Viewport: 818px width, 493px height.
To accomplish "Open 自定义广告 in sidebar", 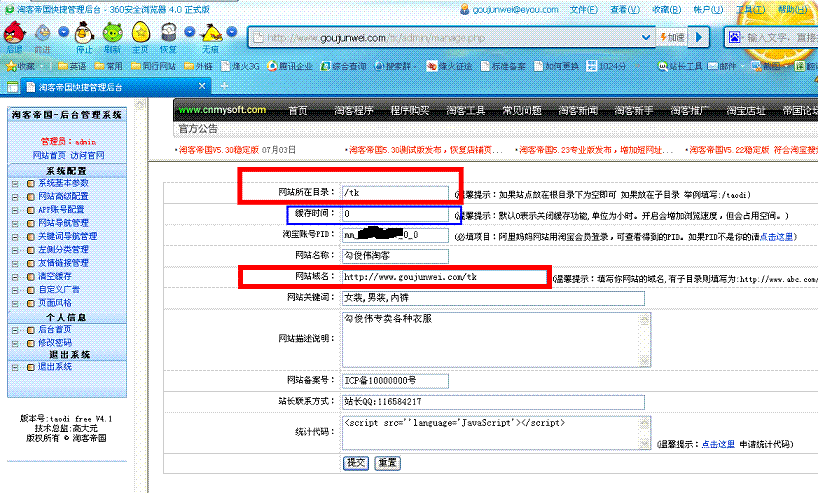I will tap(59, 290).
